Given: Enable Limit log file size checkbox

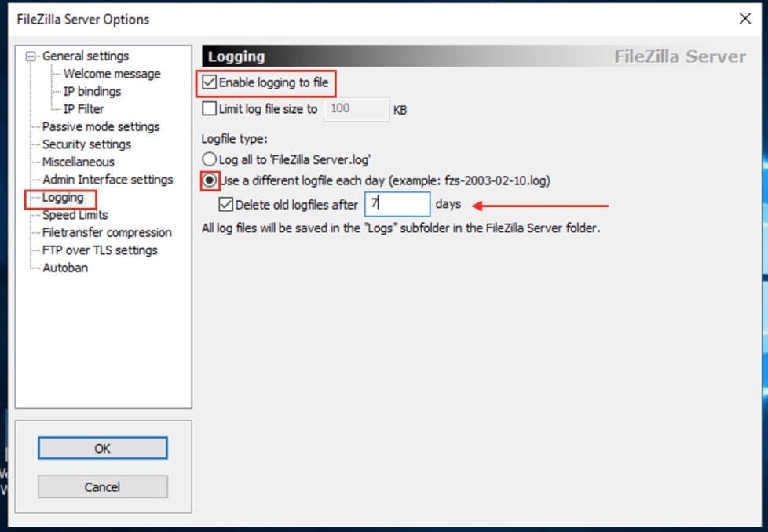Looking at the screenshot, I should click(210, 109).
